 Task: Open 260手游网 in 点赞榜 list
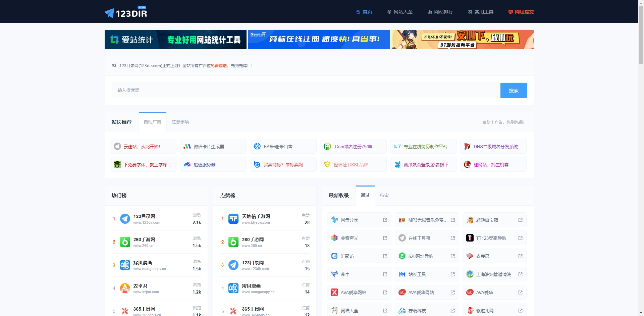tap(253, 240)
